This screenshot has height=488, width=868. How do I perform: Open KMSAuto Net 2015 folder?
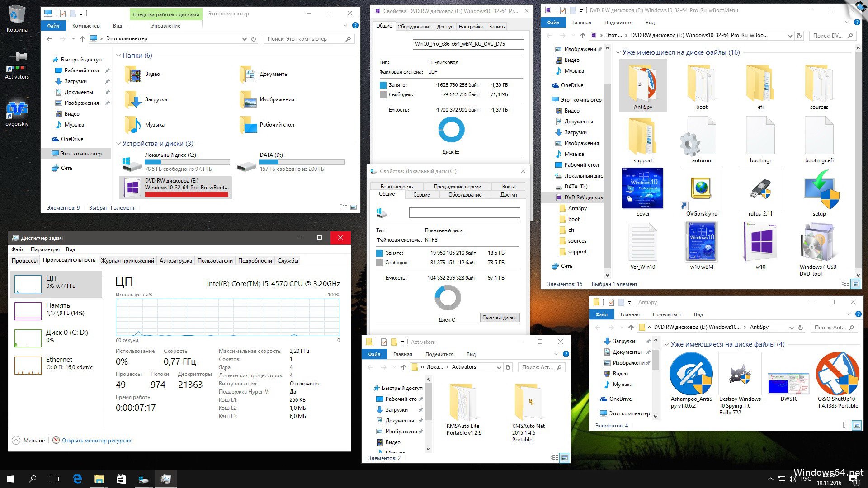pos(528,413)
